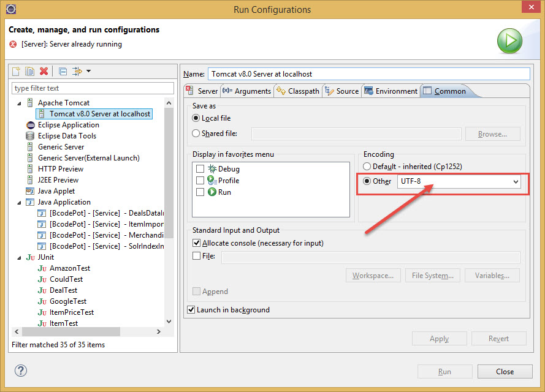Click the tree's scroll right arrow
Image resolution: width=545 pixels, height=392 pixels.
[x=159, y=331]
